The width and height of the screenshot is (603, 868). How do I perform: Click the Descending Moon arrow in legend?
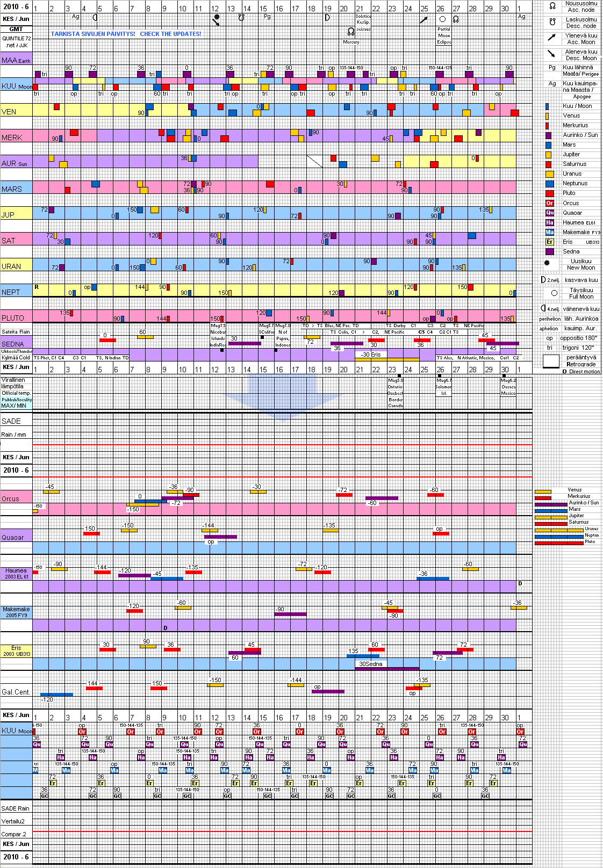pyautogui.click(x=551, y=54)
